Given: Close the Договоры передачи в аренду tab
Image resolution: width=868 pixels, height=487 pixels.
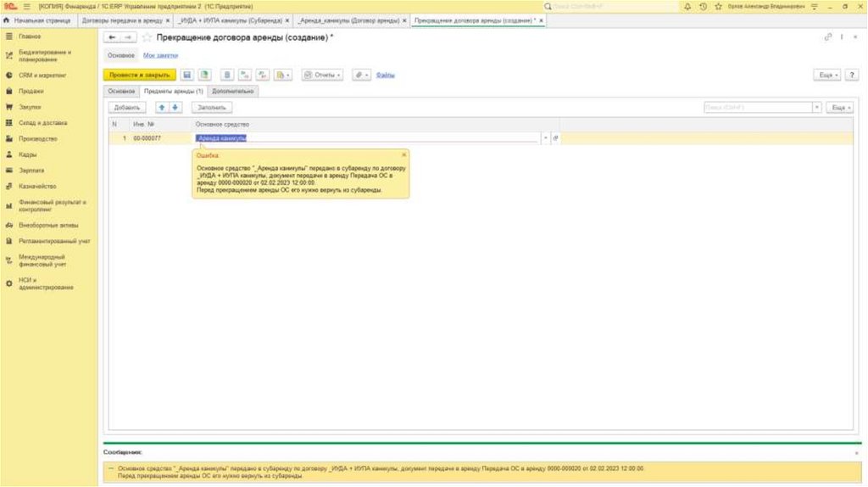Looking at the screenshot, I should pos(168,20).
